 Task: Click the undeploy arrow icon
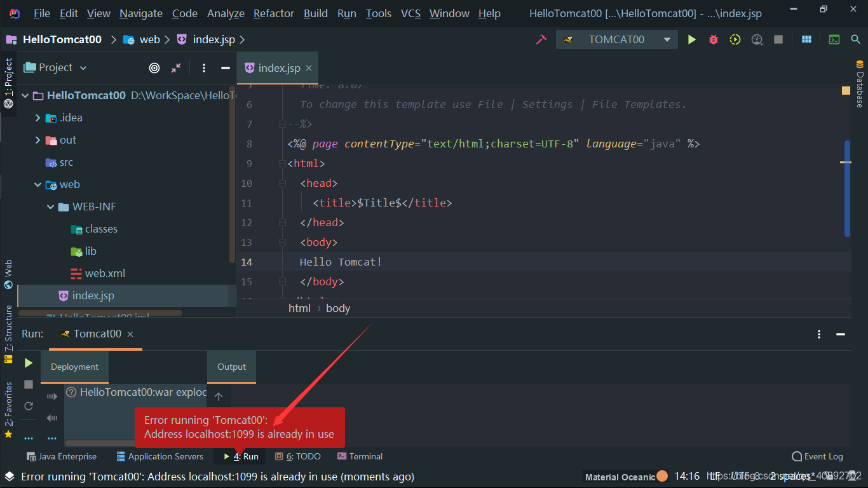click(x=52, y=418)
